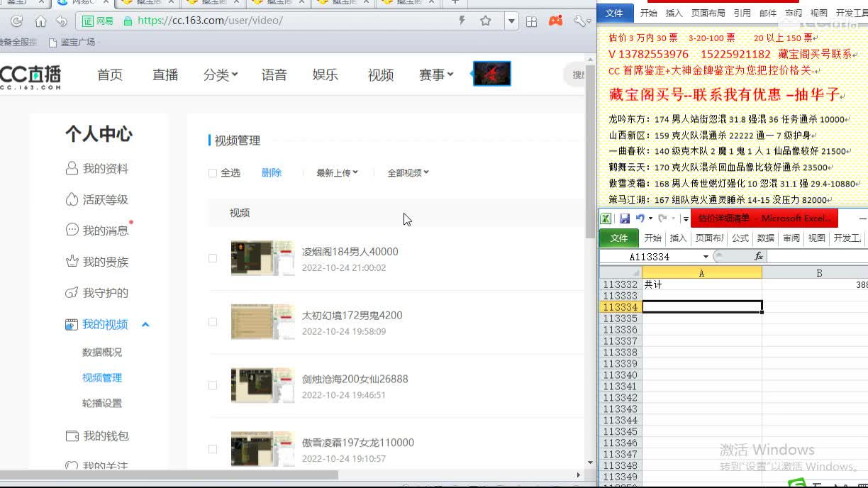Click the 我的视频 video icon
Viewport: 868px width, 488px height.
71,324
